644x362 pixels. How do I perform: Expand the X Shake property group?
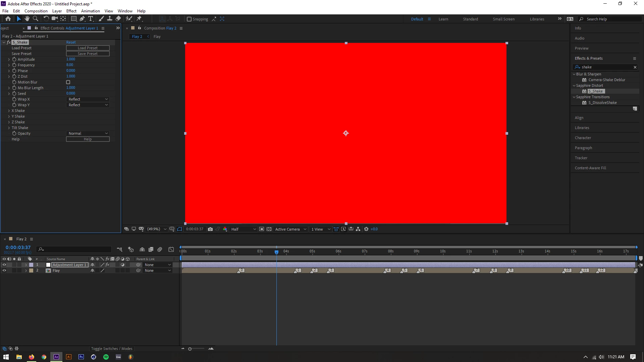click(x=9, y=111)
